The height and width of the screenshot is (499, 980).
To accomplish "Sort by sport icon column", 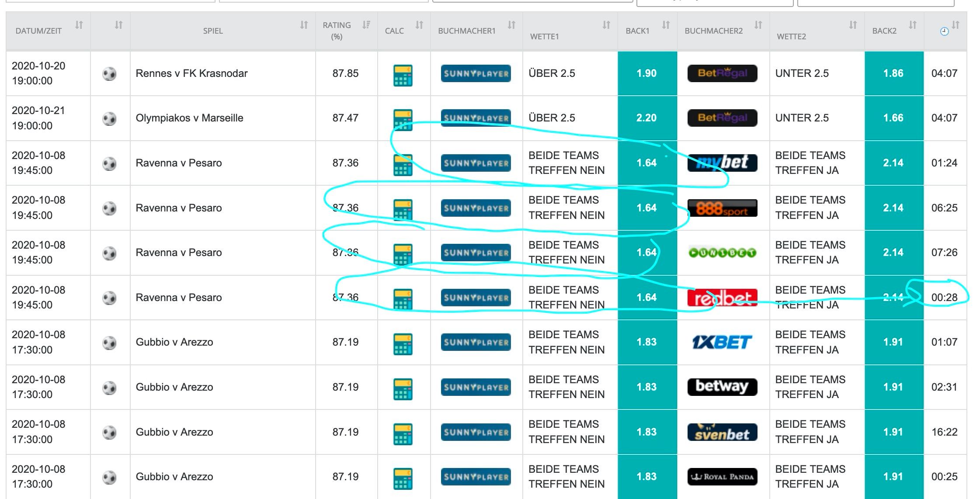I will coord(118,25).
